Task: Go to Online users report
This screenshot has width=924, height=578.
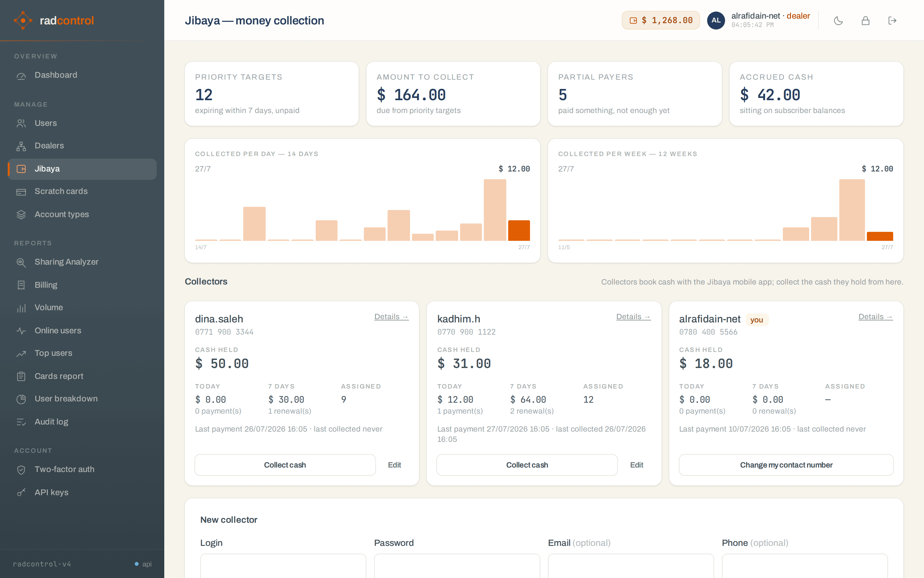Action: pyautogui.click(x=82, y=331)
